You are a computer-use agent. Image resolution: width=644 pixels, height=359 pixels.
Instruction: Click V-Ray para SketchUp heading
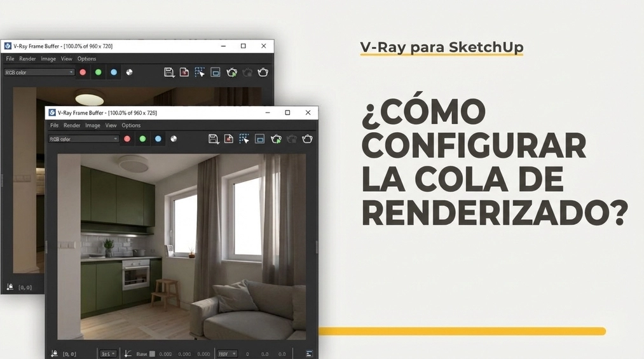pyautogui.click(x=441, y=47)
